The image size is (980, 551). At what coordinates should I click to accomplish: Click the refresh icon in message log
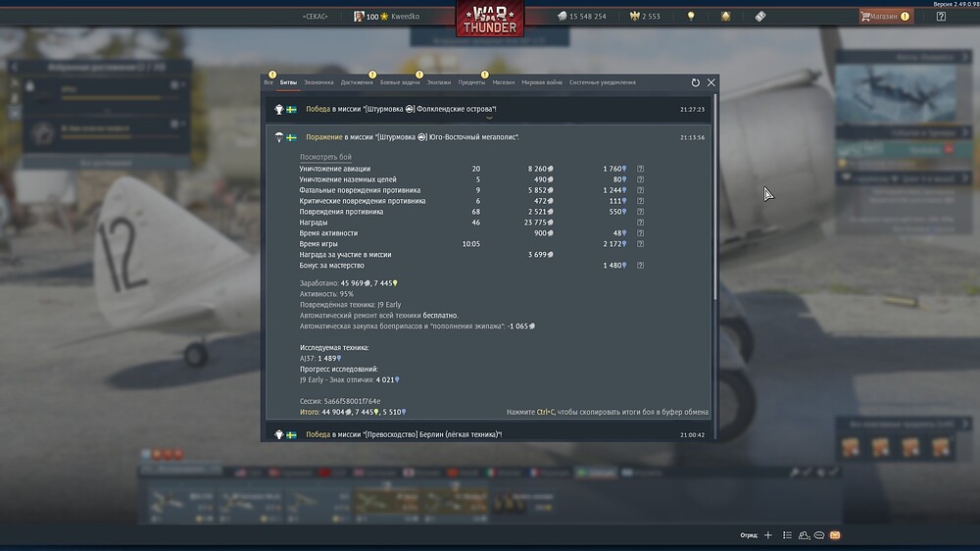pyautogui.click(x=696, y=83)
